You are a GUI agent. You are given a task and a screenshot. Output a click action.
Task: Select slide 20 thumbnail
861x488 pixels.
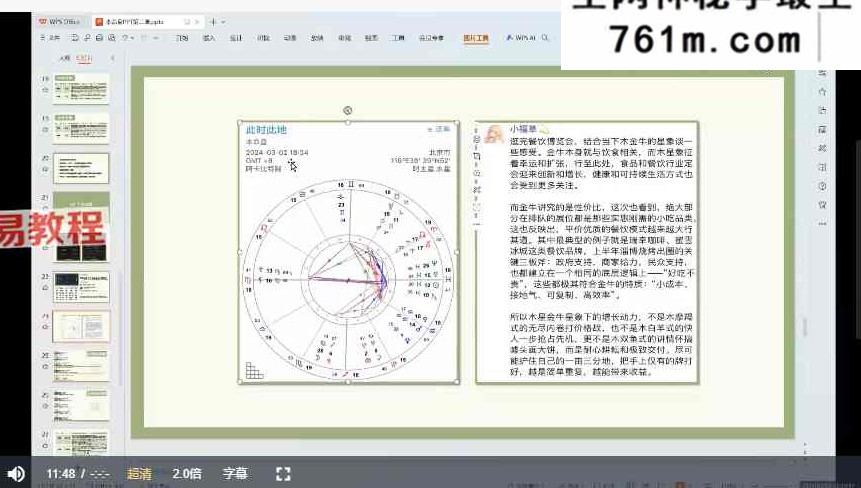(x=81, y=168)
